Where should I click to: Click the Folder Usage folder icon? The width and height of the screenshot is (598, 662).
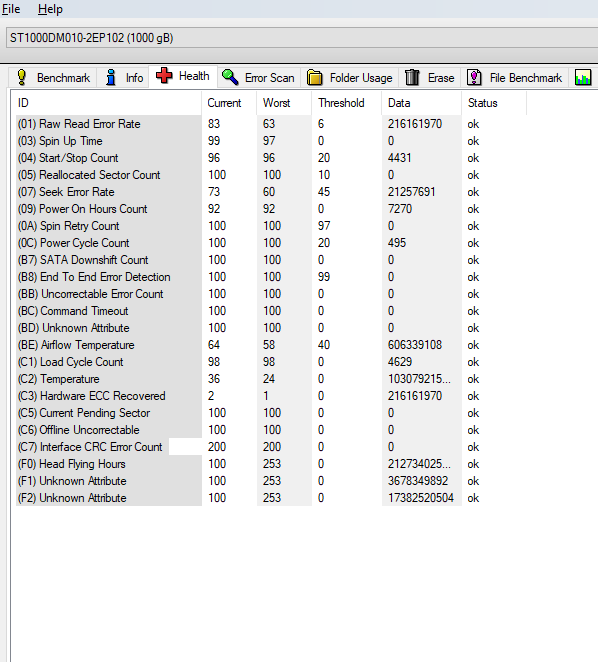[315, 78]
